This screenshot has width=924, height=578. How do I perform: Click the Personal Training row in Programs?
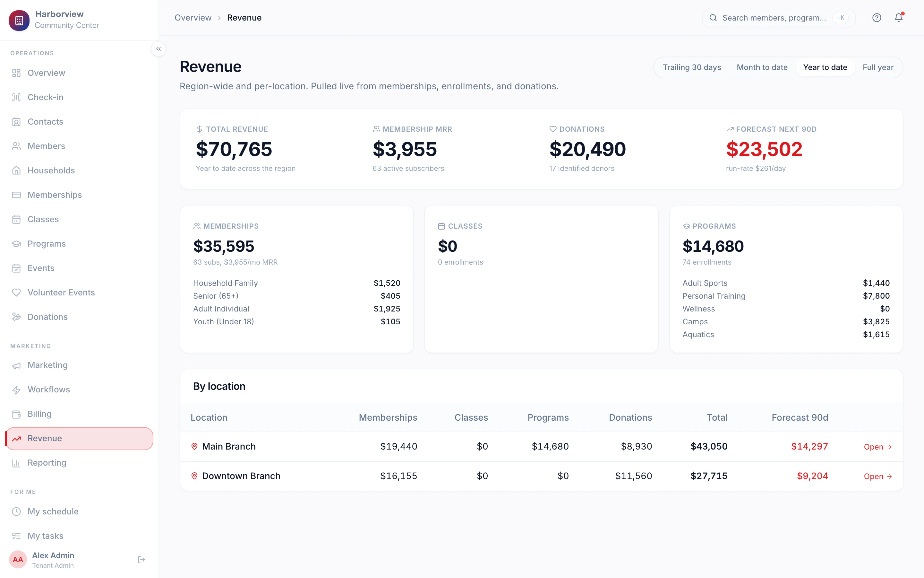tap(786, 296)
